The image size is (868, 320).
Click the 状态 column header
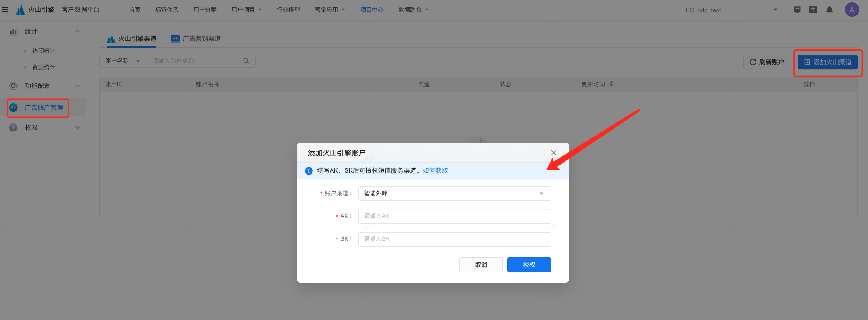click(x=506, y=84)
